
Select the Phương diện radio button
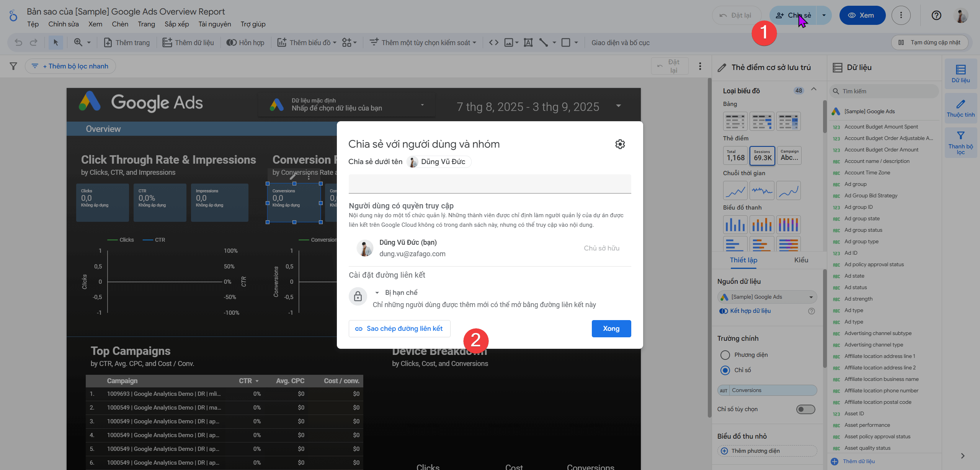[725, 355]
